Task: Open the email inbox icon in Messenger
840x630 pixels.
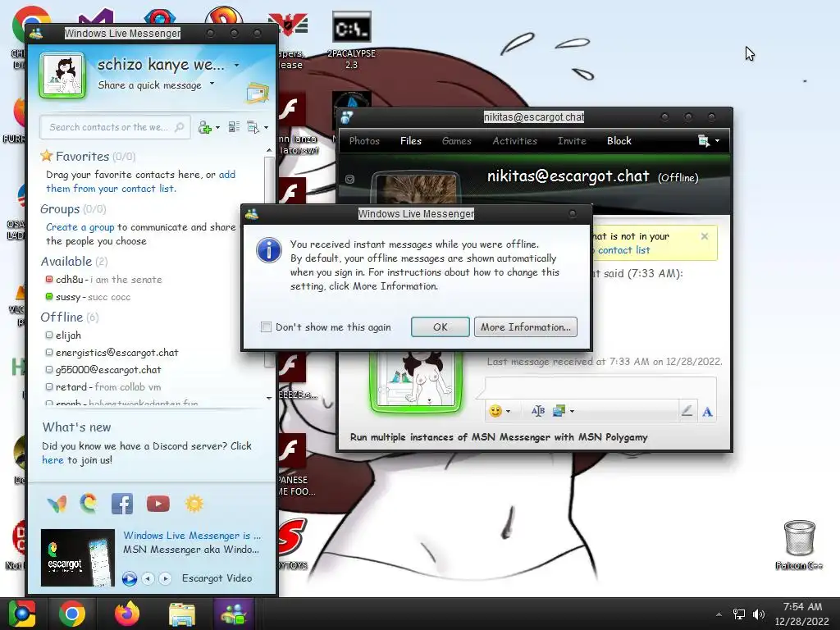Action: coord(258,93)
